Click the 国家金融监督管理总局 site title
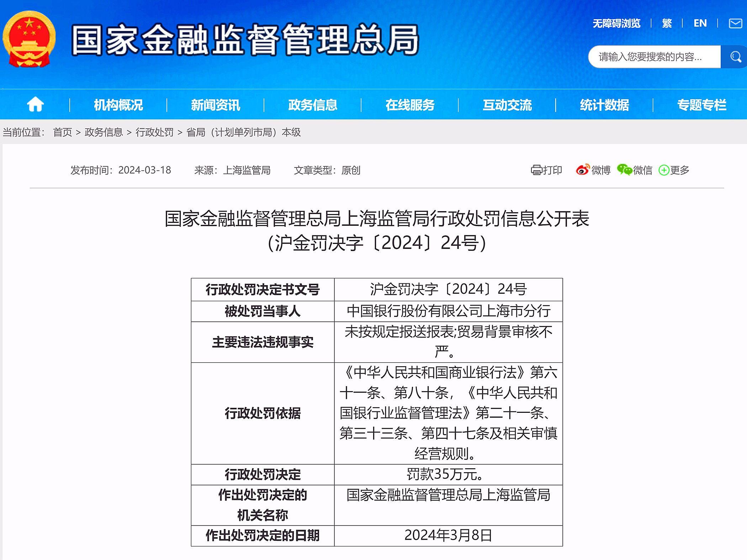 (x=245, y=40)
